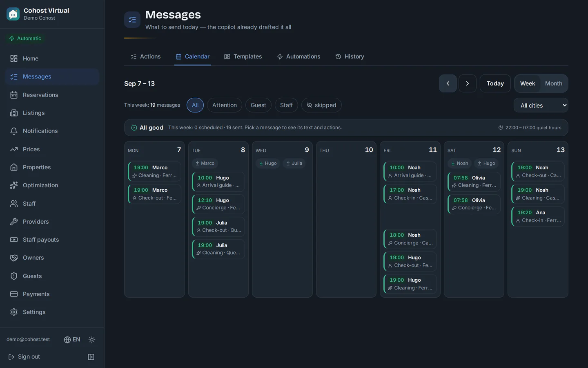Open the EN language selector
The height and width of the screenshot is (368, 588).
72,340
